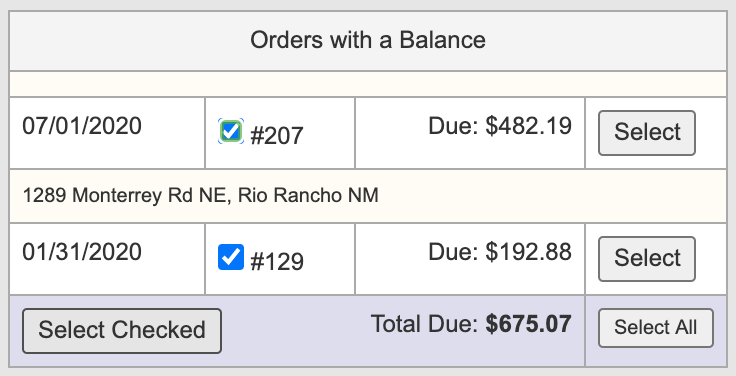Screen dimensions: 736x376
Task: Click the 01/31/2020 order date
Action: [82, 252]
